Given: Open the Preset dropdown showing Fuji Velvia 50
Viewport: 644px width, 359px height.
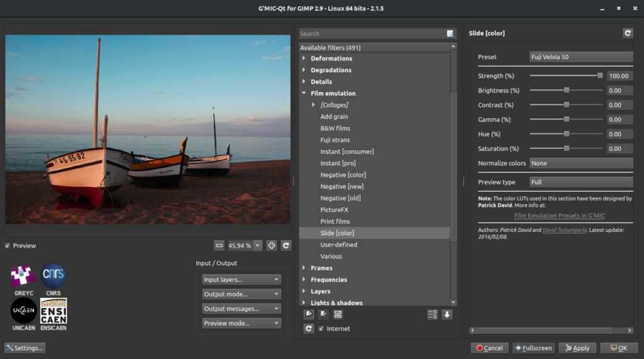Looking at the screenshot, I should [x=581, y=57].
